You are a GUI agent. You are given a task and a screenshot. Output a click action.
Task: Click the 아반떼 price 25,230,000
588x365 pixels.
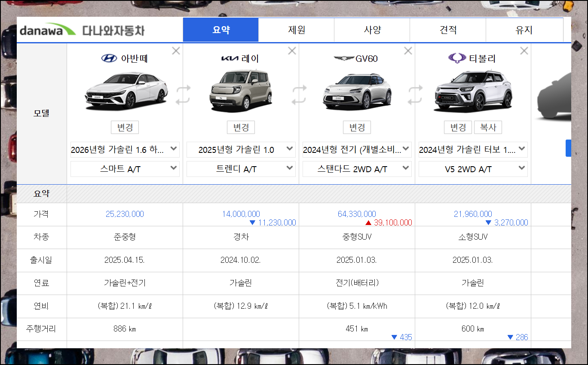pyautogui.click(x=125, y=214)
